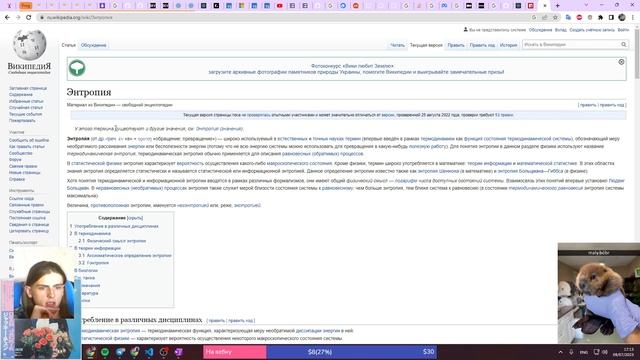
Task: Click the Wikipedia globe logo
Action: pos(29,44)
